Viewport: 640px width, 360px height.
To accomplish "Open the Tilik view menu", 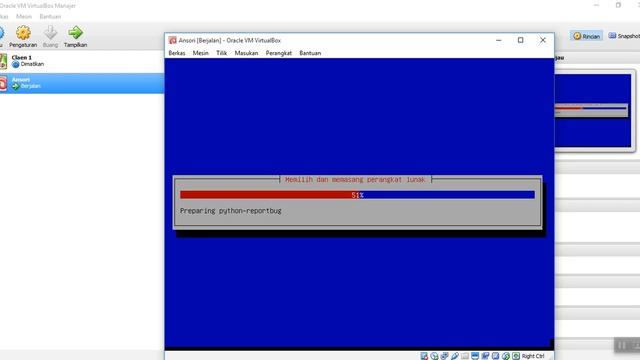I will [222, 53].
